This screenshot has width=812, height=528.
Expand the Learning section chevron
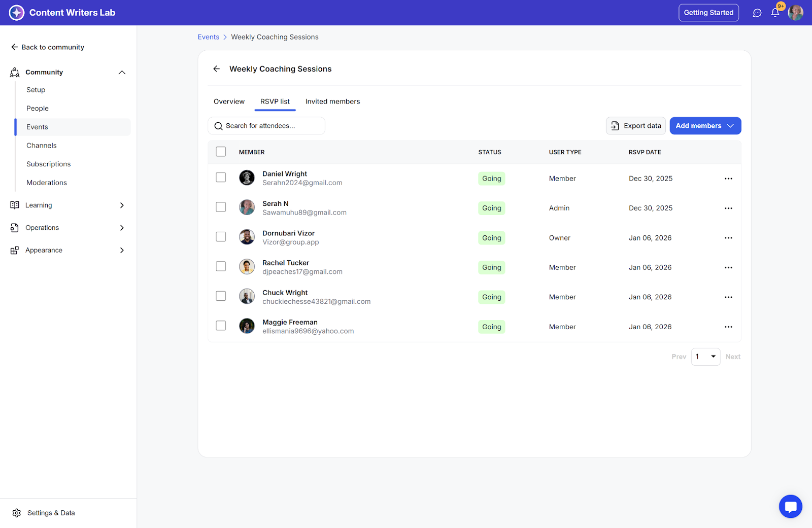tap(122, 205)
